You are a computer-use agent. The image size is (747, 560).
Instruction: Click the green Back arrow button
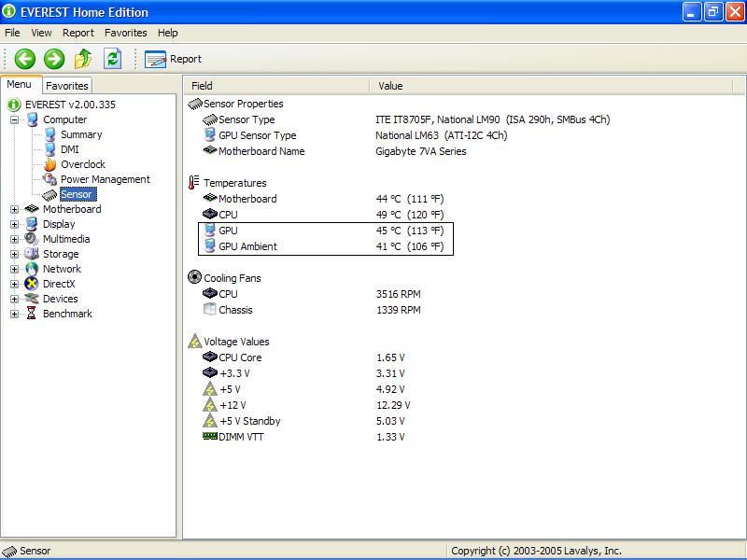(25, 59)
